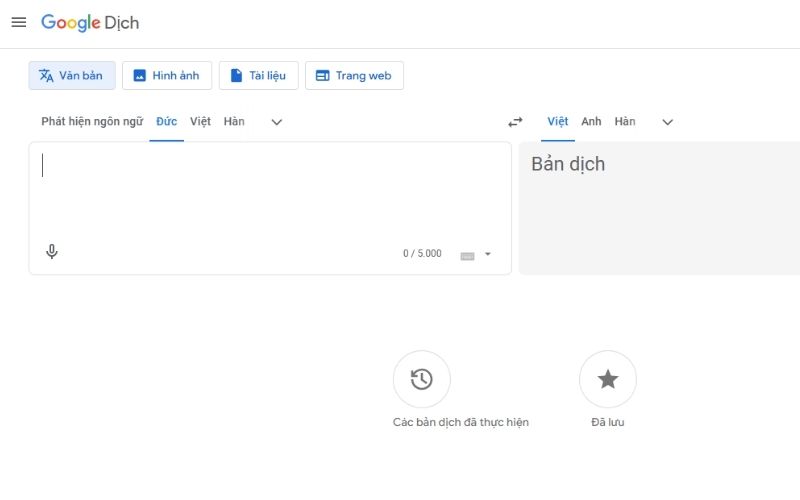The height and width of the screenshot is (500, 800).
Task: Expand more target languages chevron
Action: (667, 122)
